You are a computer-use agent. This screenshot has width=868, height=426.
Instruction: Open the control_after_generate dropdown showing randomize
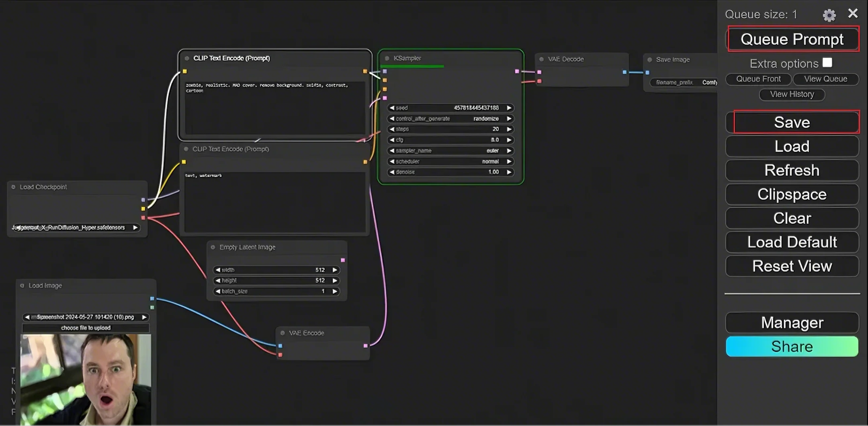click(450, 119)
